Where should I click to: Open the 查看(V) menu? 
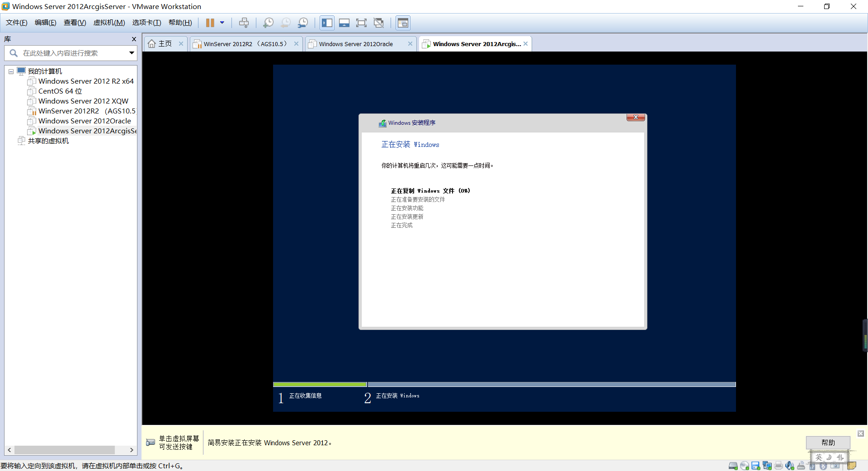pos(75,23)
